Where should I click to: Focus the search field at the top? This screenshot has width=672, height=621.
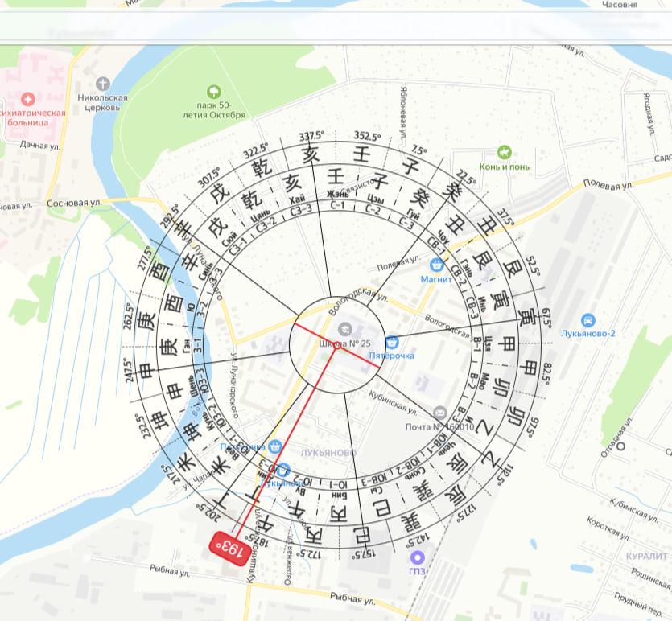tap(322, 31)
